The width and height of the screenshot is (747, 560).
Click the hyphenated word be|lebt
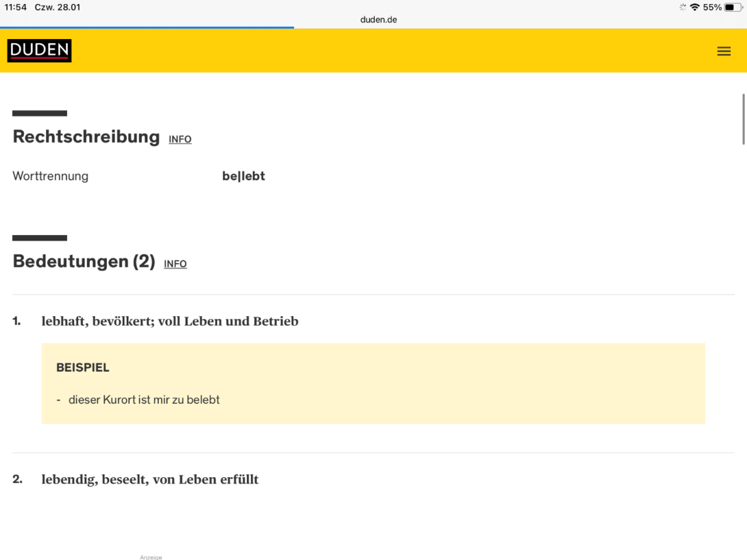243,176
